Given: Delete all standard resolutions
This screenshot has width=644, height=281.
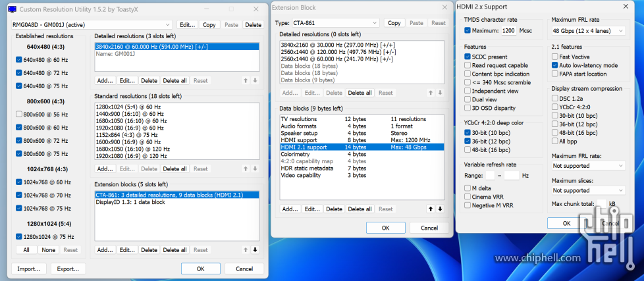Looking at the screenshot, I should [x=174, y=168].
